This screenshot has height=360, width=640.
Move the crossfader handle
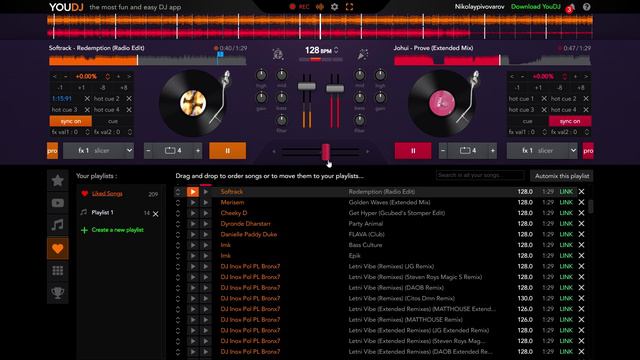(325, 152)
